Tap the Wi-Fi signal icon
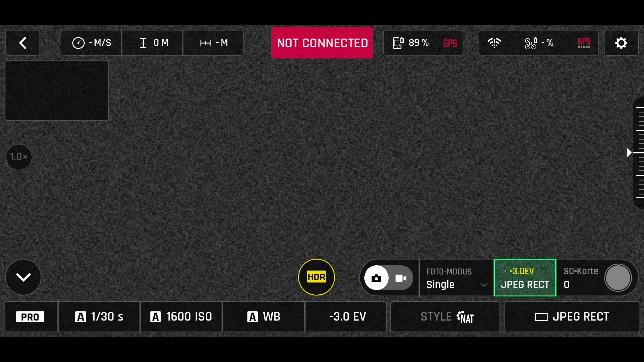This screenshot has height=362, width=644. coord(494,43)
